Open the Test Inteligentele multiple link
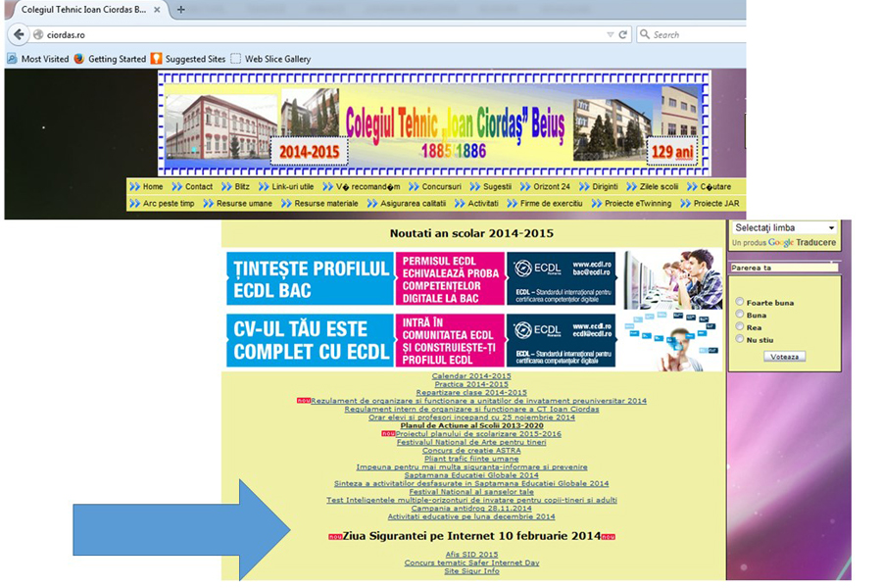882x588 pixels. pos(471,500)
